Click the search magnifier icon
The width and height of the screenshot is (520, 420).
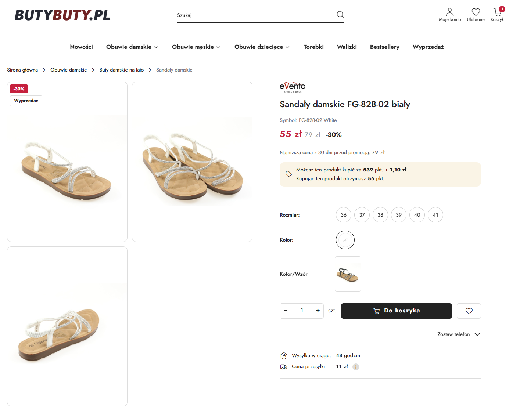tap(340, 15)
